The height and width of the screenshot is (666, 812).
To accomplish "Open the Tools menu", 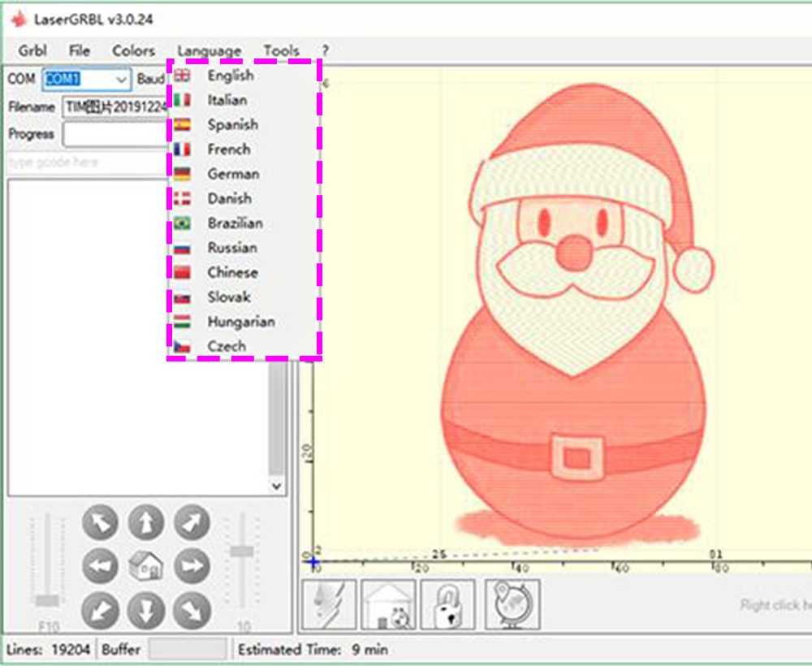I will pyautogui.click(x=281, y=50).
